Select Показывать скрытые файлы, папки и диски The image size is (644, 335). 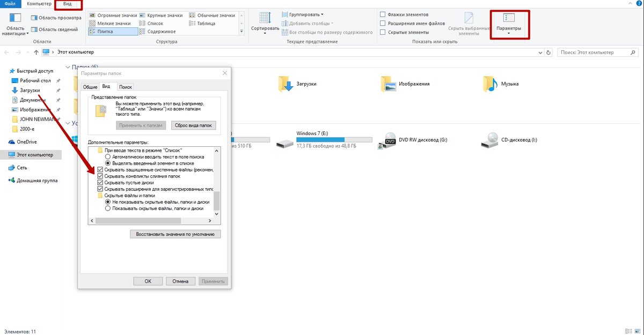click(x=108, y=209)
